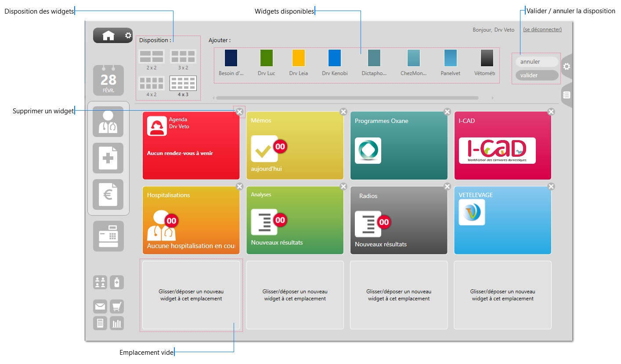Pick the Drv Luc green widget
This screenshot has height=364, width=621.
coord(267,58)
